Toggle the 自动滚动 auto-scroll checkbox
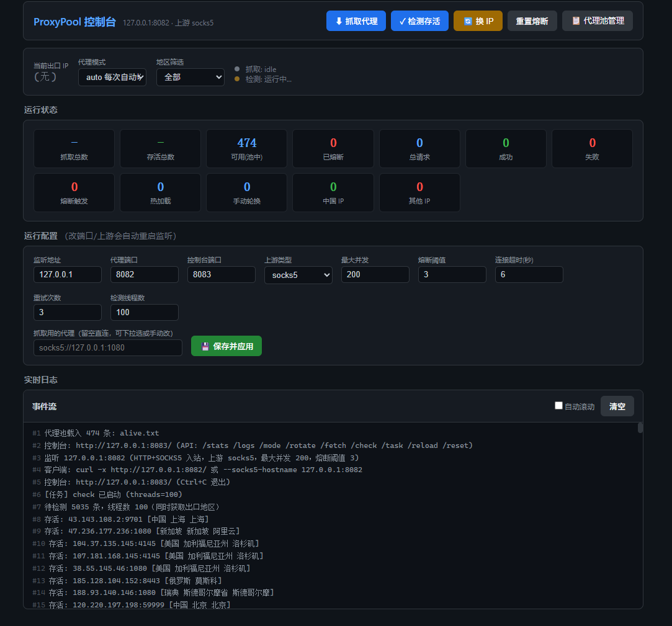672x626 pixels. tap(558, 405)
